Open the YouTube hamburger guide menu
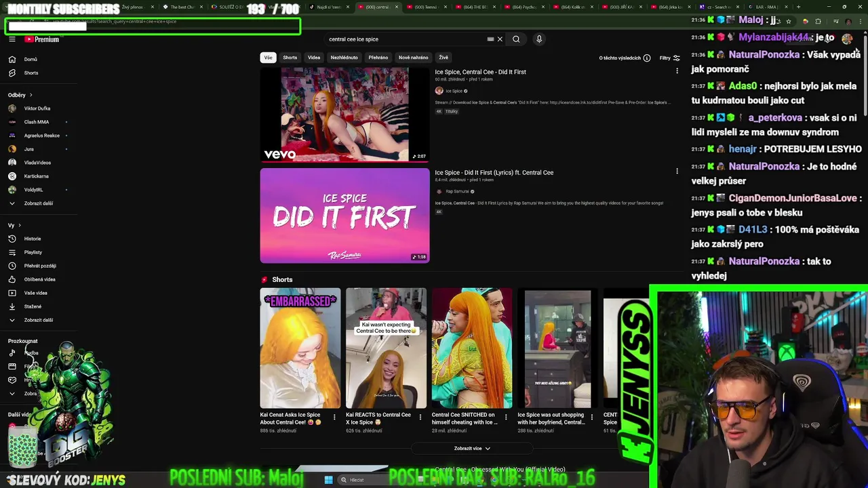The image size is (868, 488). pos(12,39)
